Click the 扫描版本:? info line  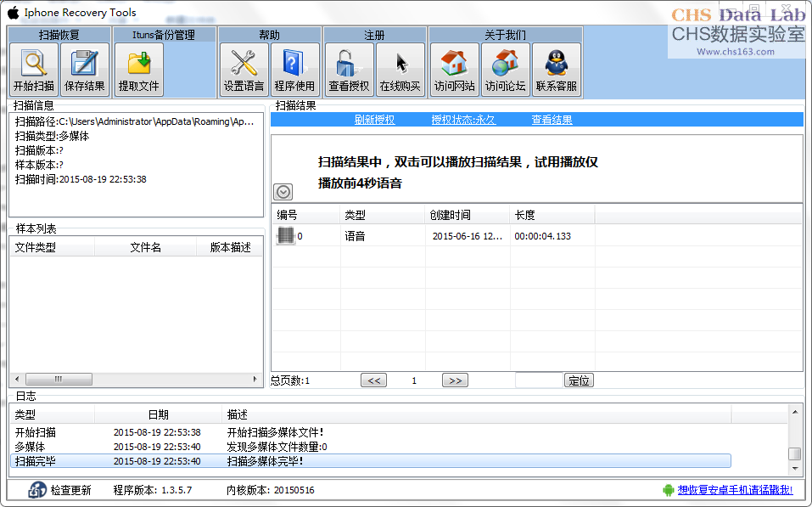[39, 151]
